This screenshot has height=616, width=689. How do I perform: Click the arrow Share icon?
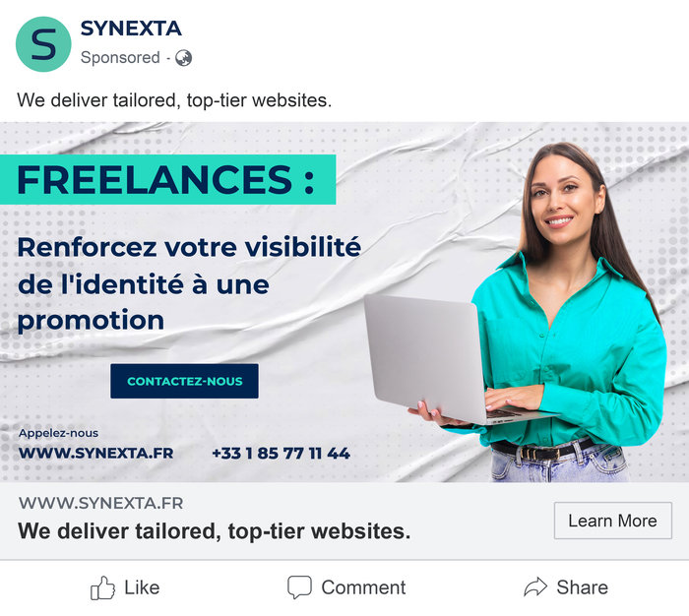point(535,587)
